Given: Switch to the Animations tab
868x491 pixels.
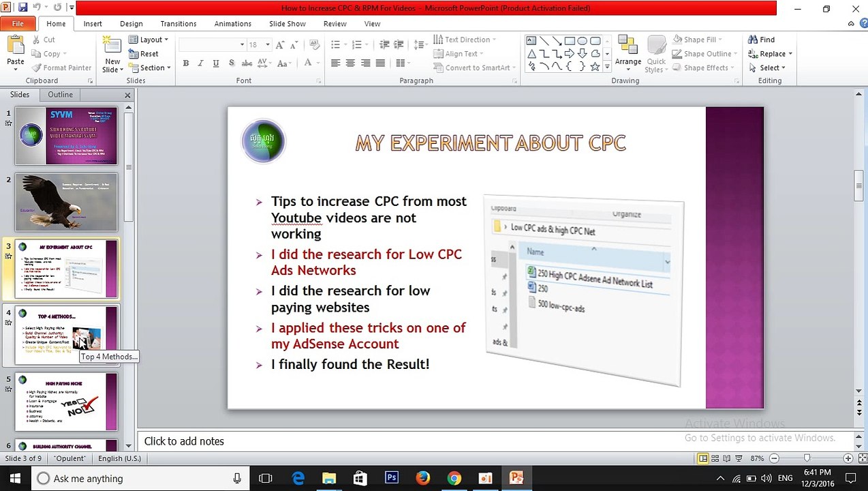Looking at the screenshot, I should click(233, 23).
